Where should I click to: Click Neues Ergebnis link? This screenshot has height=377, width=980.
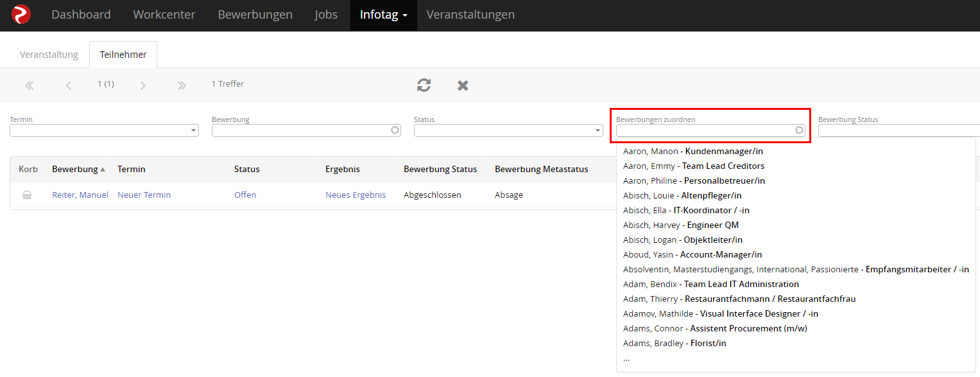[x=356, y=195]
